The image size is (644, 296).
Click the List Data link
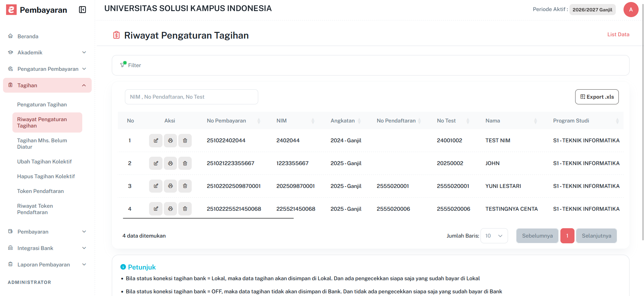618,34
